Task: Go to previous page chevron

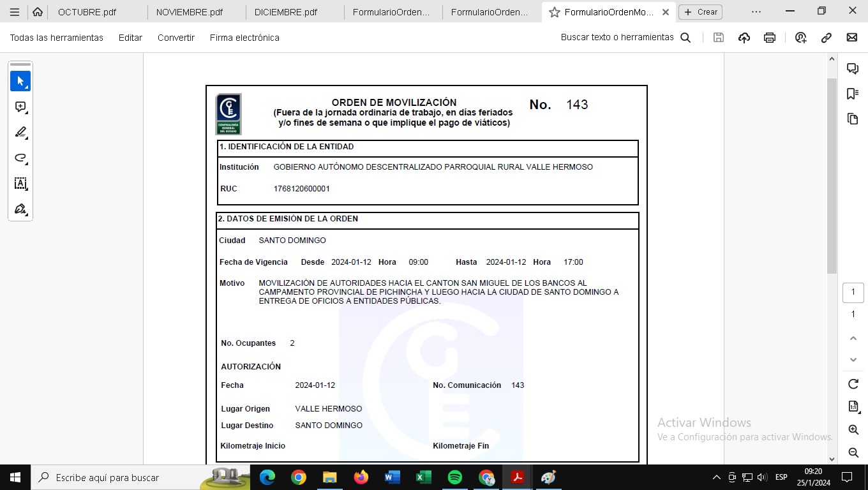Action: point(853,338)
